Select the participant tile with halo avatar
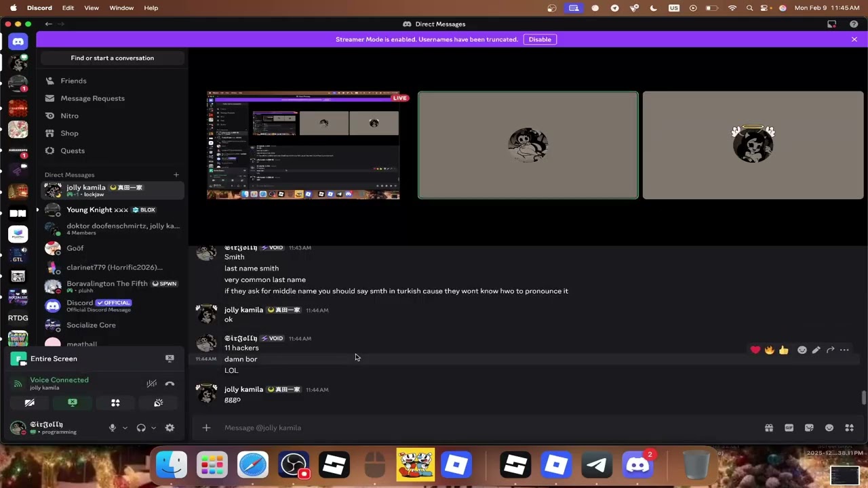Screen dimensions: 868x488 point(753,145)
